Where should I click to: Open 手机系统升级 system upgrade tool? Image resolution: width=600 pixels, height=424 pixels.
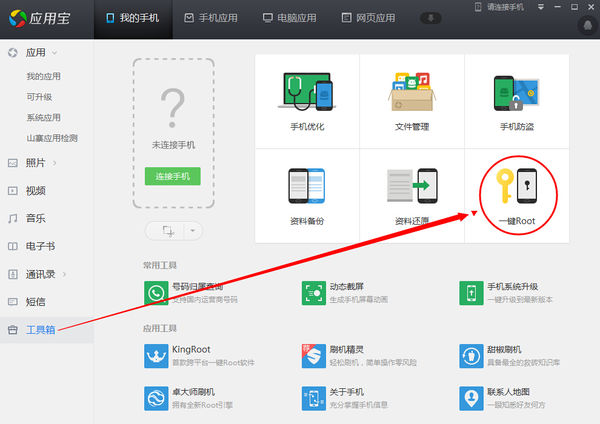click(x=506, y=293)
